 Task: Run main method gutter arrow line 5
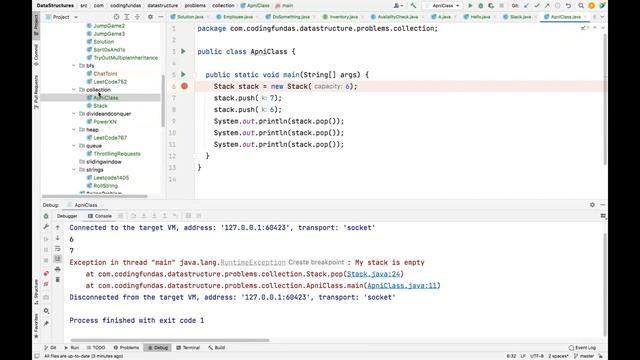coord(183,75)
